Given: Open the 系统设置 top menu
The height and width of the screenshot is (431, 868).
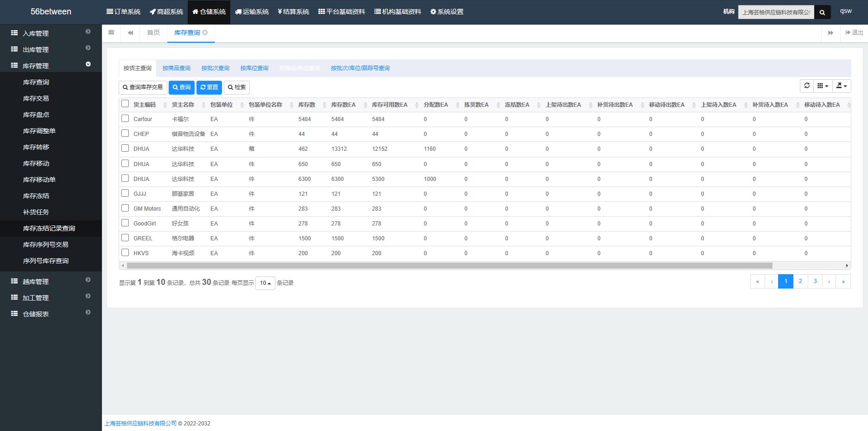Looking at the screenshot, I should coord(447,12).
